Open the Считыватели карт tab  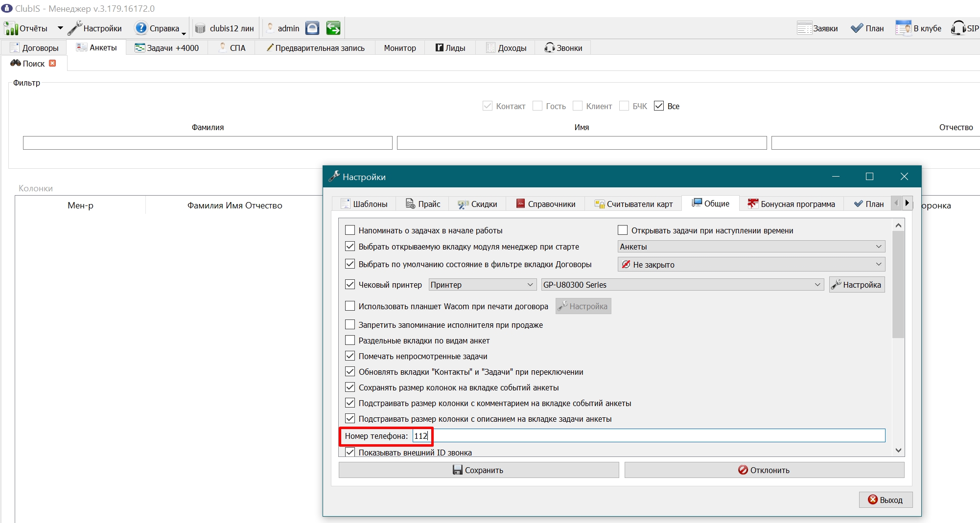[633, 204]
